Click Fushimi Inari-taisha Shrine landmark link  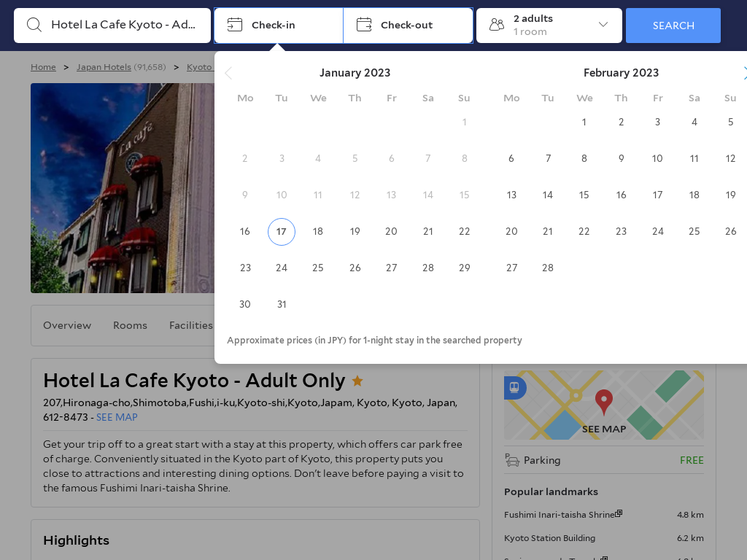tap(560, 515)
